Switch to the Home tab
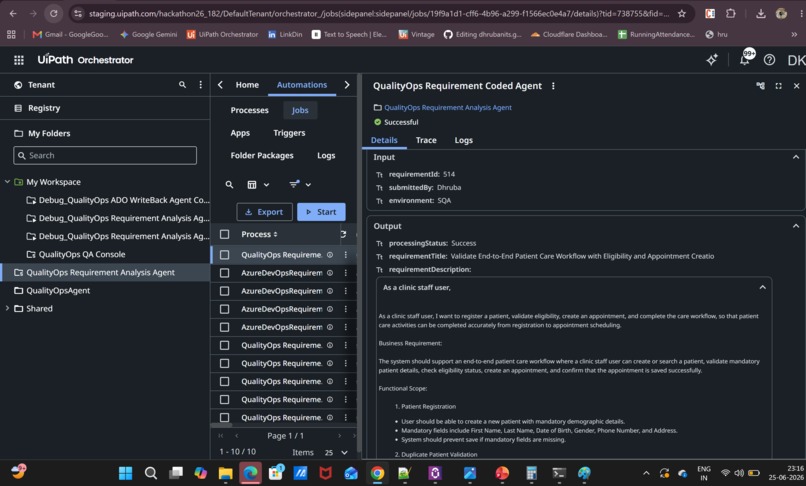 pyautogui.click(x=247, y=85)
